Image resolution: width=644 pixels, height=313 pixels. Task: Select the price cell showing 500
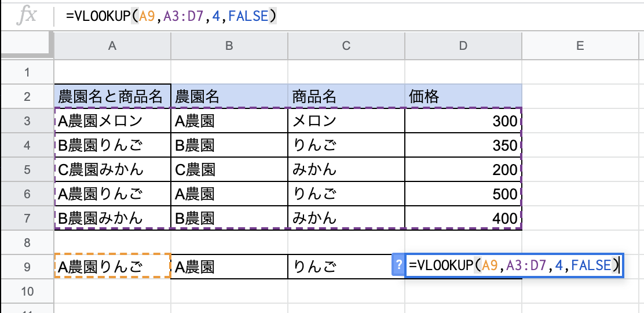tap(463, 194)
